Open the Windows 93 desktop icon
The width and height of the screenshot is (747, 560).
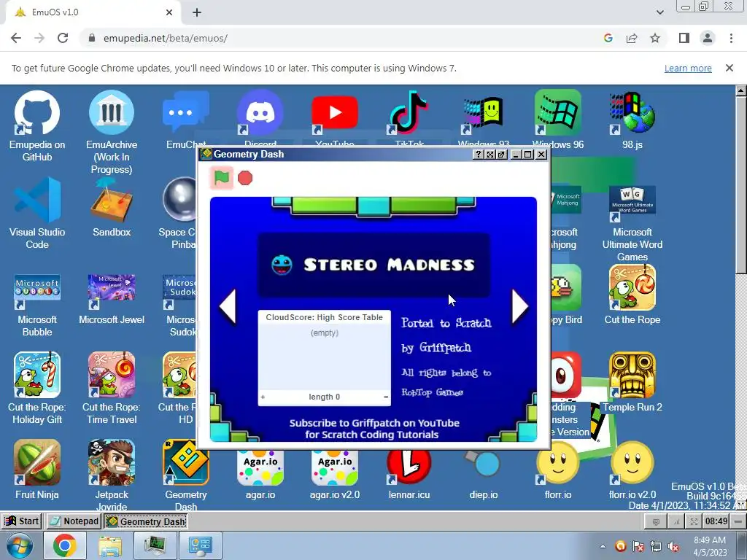[484, 119]
